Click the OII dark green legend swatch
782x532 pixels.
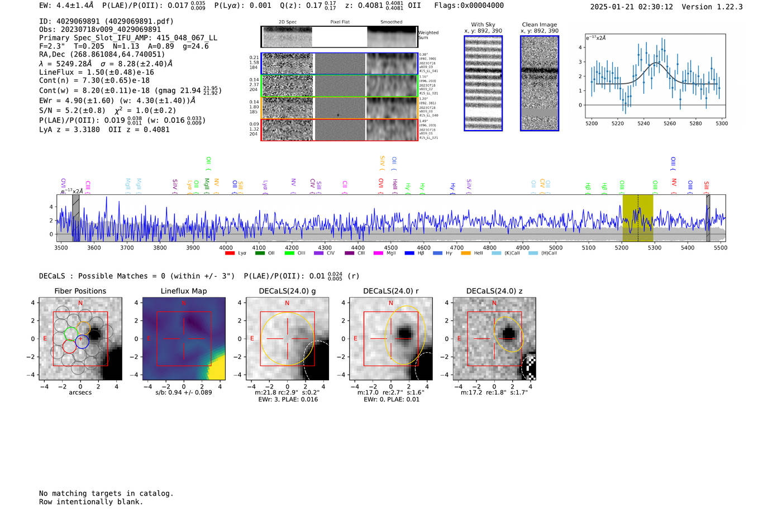260,253
